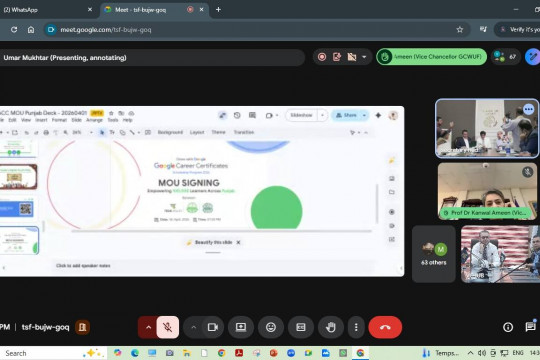This screenshot has height=360, width=540.
Task: Select the cursor tool in Slides toolbar
Action: 102,132
